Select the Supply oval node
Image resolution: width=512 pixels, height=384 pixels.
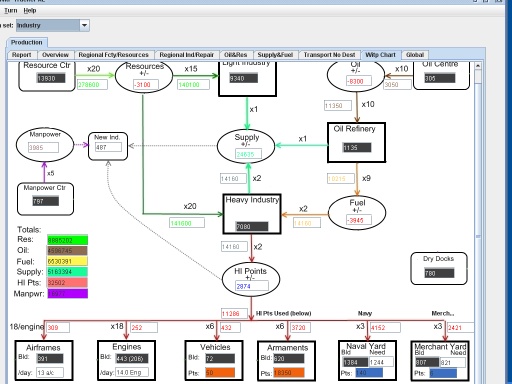(x=246, y=146)
